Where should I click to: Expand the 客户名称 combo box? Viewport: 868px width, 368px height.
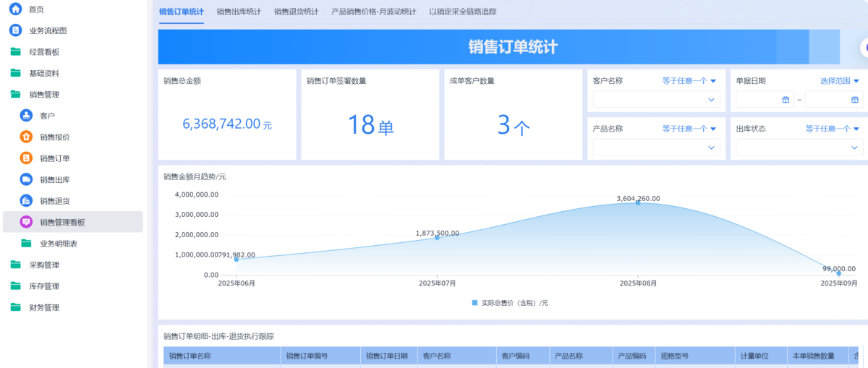pyautogui.click(x=656, y=100)
